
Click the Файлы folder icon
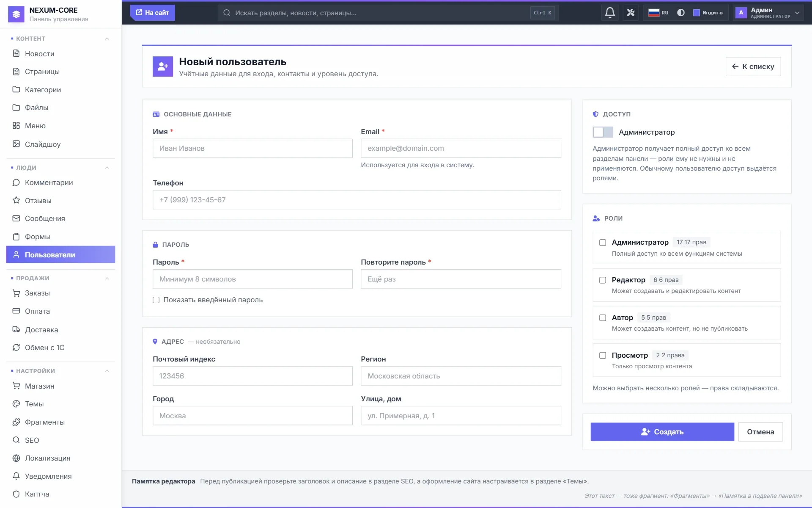(x=16, y=108)
